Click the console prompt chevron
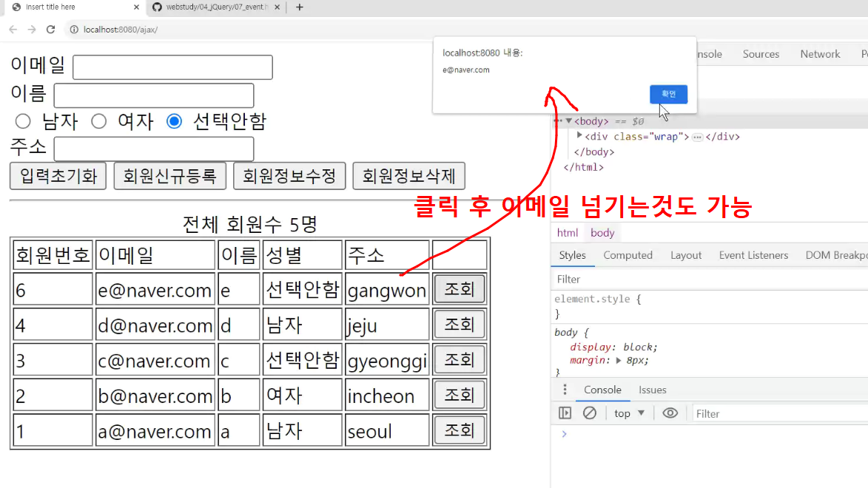The width and height of the screenshot is (868, 488). click(x=564, y=434)
